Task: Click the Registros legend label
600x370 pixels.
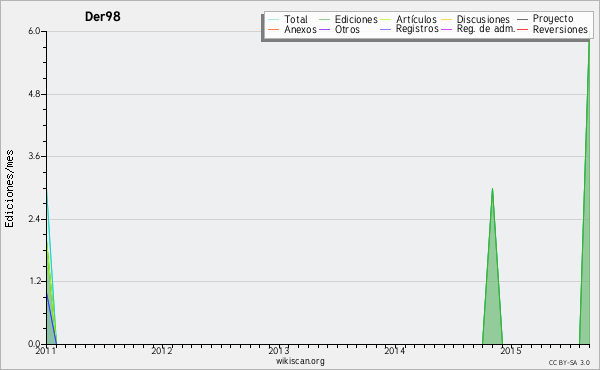Action: (x=417, y=29)
